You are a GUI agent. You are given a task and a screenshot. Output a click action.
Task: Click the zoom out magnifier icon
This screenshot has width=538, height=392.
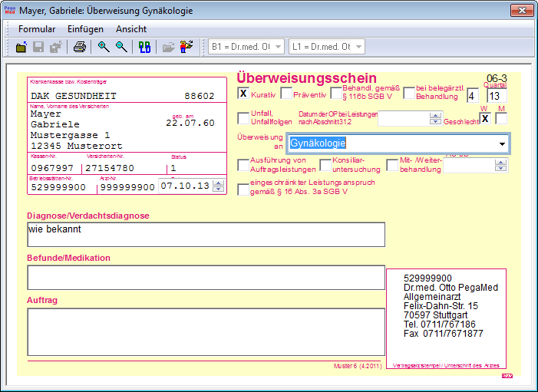tap(121, 47)
